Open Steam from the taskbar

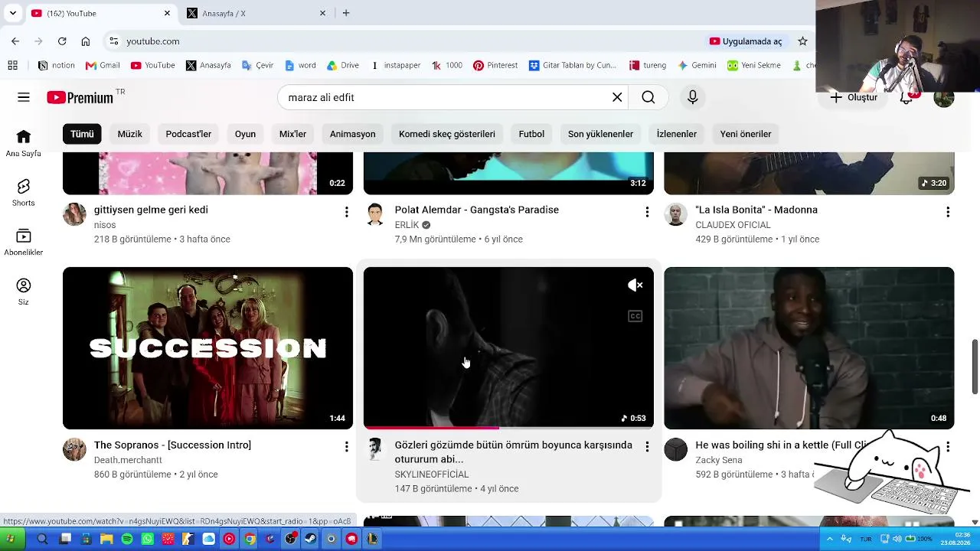click(x=311, y=539)
